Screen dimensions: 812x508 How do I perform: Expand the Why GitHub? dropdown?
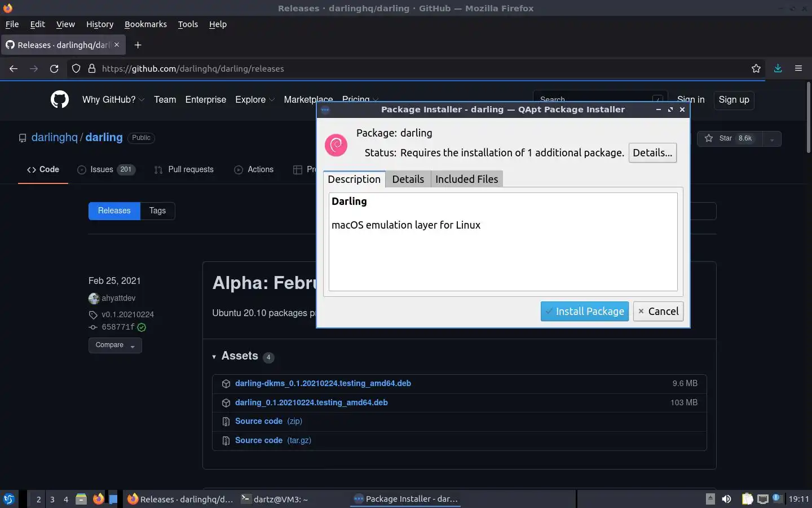click(113, 99)
